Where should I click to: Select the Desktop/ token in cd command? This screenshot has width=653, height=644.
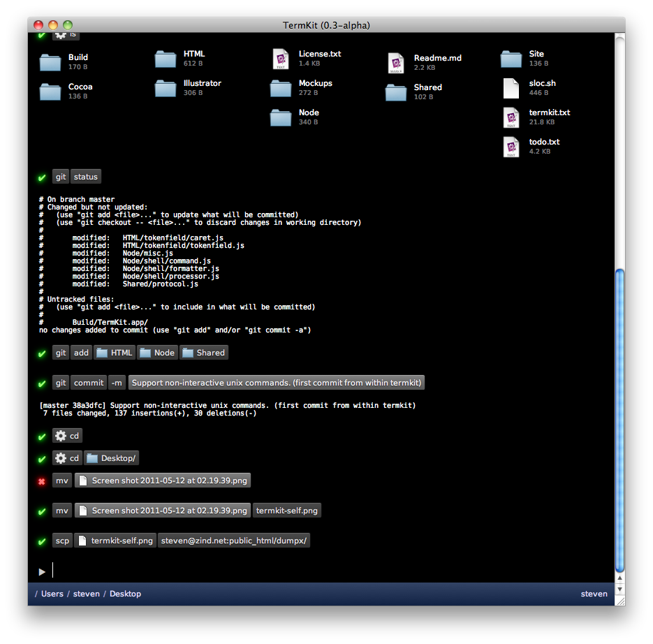(x=112, y=458)
